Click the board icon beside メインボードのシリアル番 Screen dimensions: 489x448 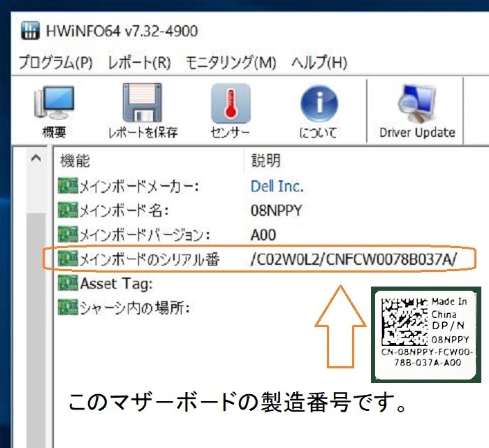68,259
